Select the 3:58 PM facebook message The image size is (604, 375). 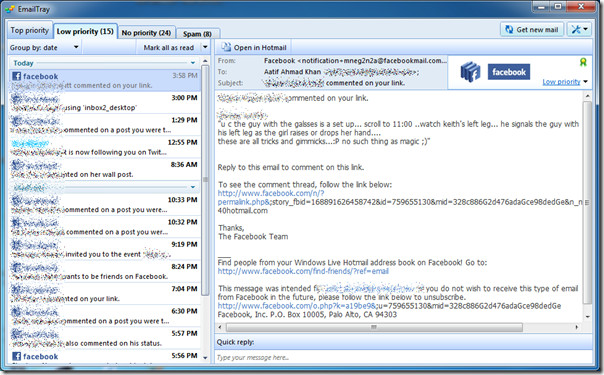(105, 80)
